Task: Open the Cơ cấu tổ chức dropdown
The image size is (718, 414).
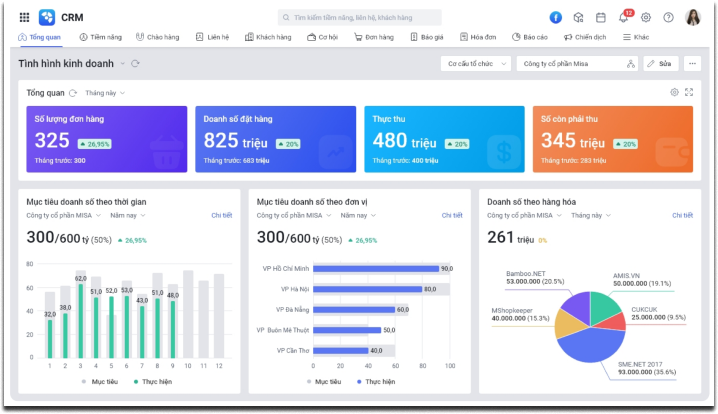Action: [476, 64]
